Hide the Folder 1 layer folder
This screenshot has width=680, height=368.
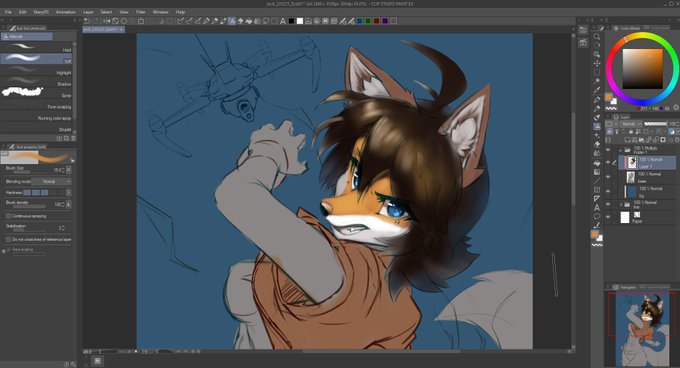[608, 150]
